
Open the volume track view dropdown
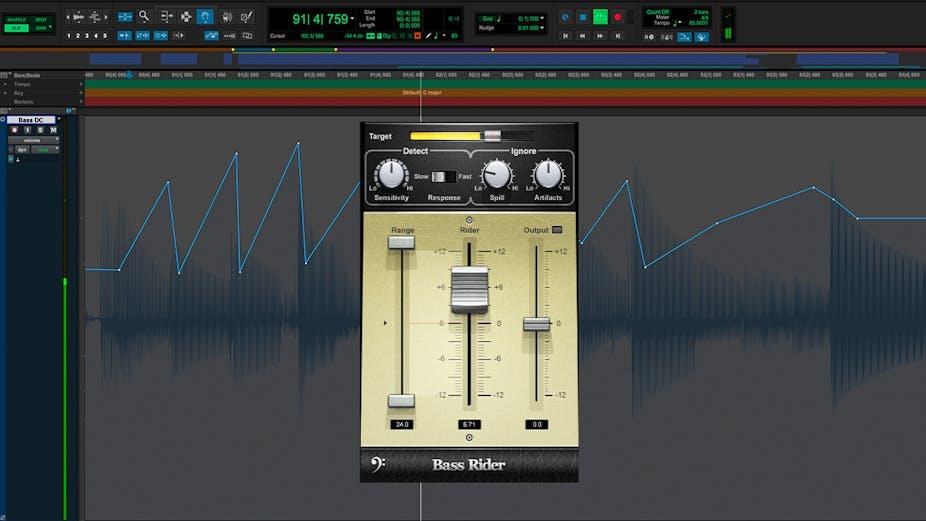(32, 140)
